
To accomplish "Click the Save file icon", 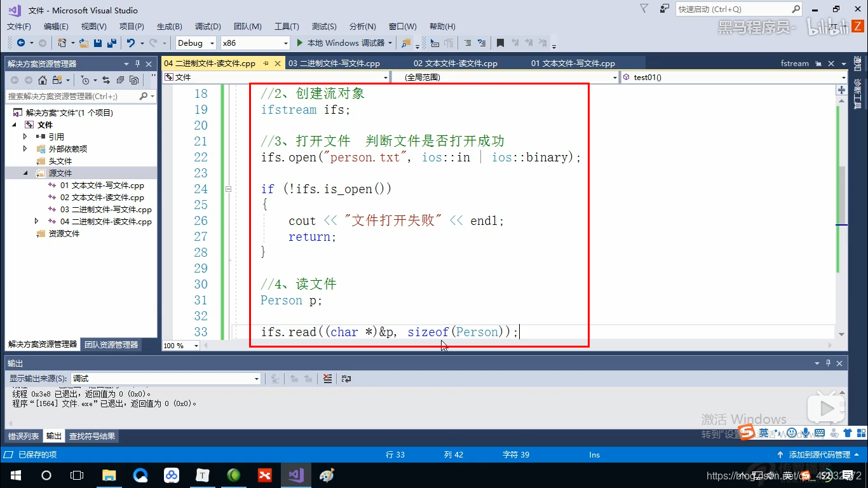I will [x=98, y=43].
